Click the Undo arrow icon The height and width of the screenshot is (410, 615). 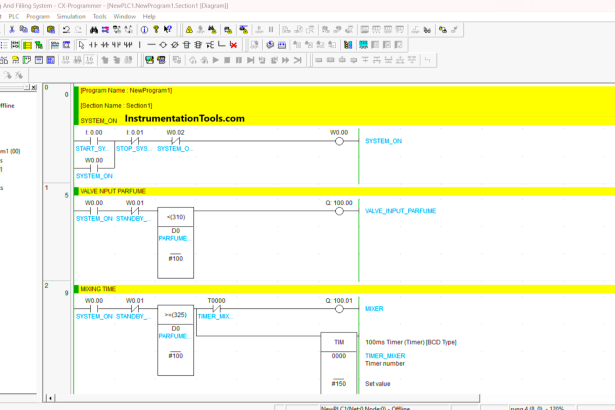click(x=66, y=30)
